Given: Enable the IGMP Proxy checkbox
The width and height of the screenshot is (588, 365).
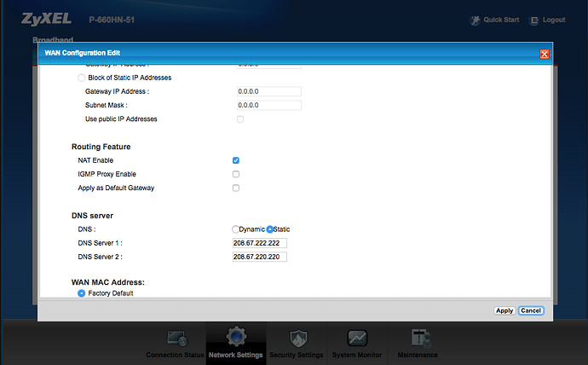Looking at the screenshot, I should (x=236, y=174).
